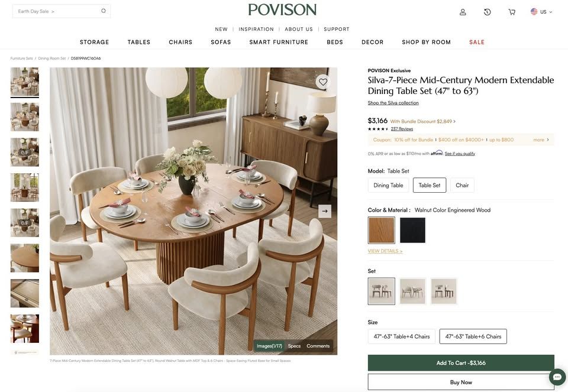Open the browsing history clock icon
The image size is (568, 392).
[487, 12]
